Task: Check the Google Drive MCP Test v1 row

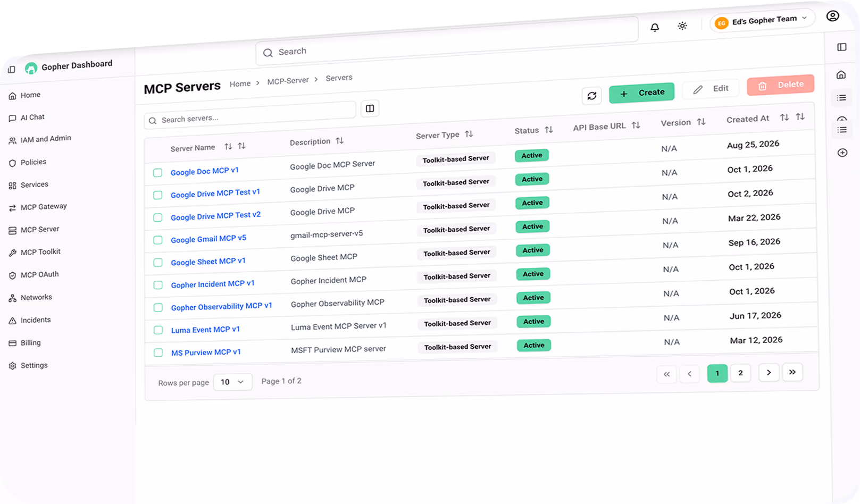Action: tap(158, 195)
